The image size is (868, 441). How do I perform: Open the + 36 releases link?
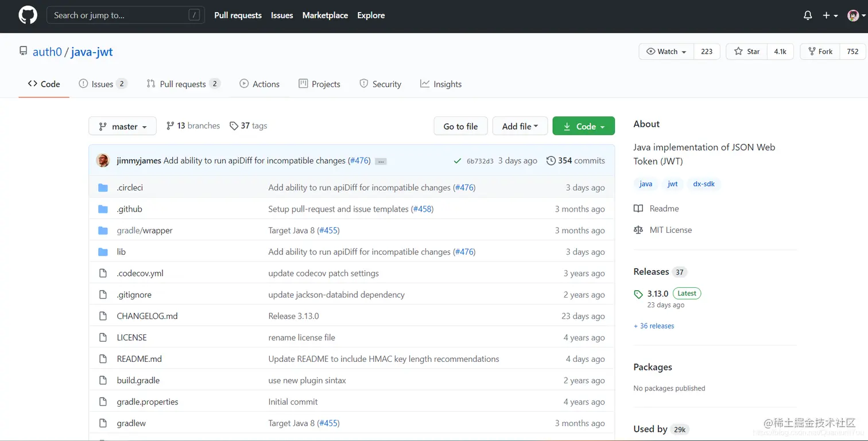(654, 326)
